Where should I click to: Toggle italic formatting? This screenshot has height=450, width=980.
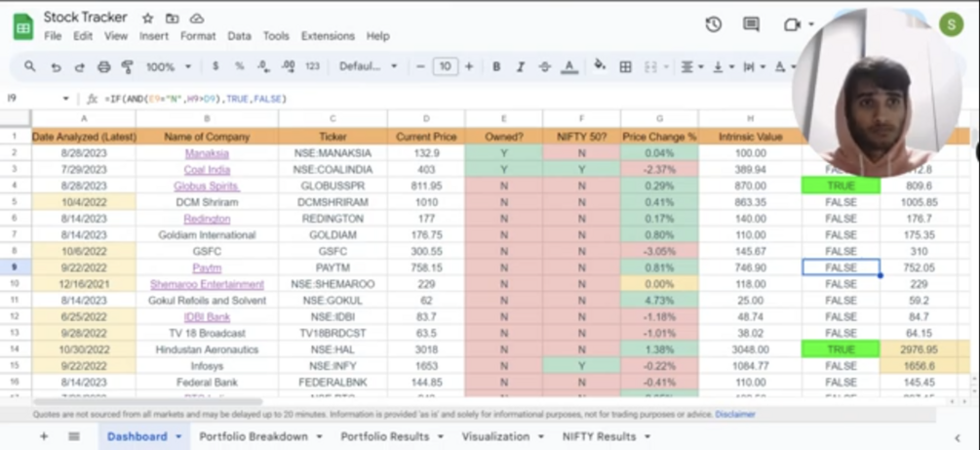520,66
